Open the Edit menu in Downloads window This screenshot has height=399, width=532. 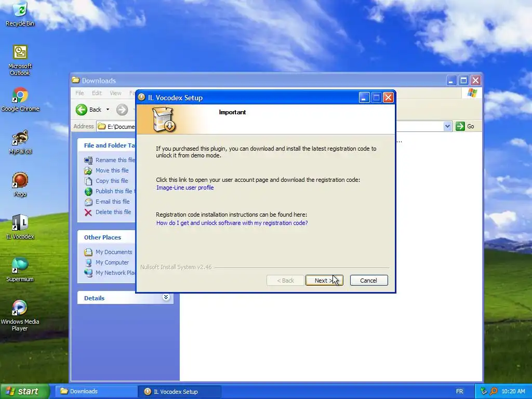click(97, 93)
